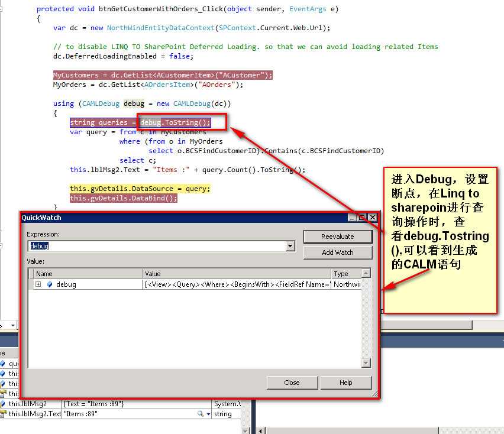Click the Name column header
The image size is (504, 434).
[88, 274]
